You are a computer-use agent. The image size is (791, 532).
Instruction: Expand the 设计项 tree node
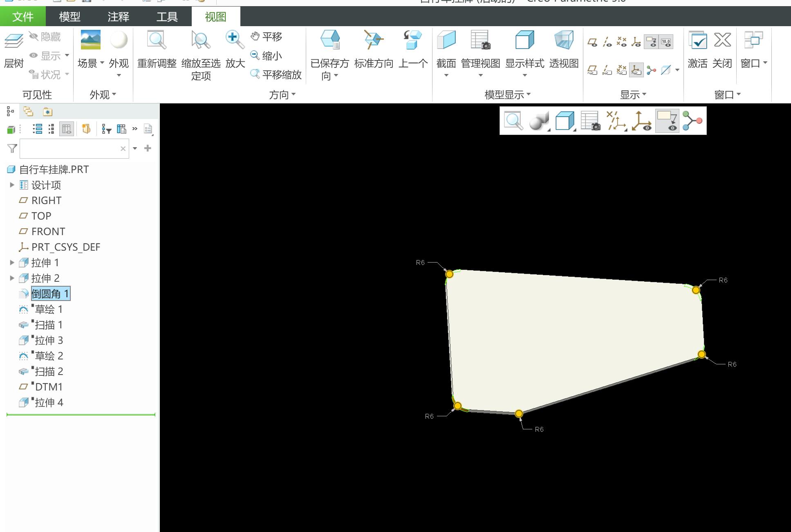(12, 185)
